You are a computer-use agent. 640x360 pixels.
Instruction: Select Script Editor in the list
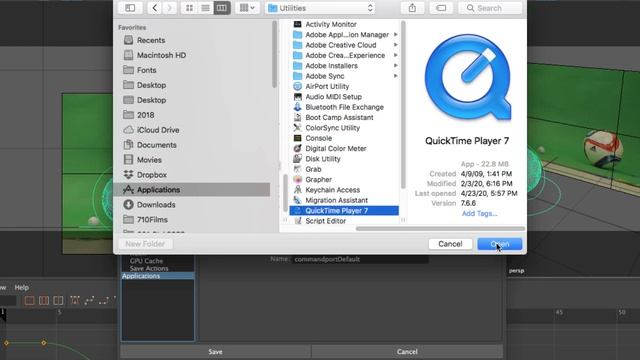[325, 221]
